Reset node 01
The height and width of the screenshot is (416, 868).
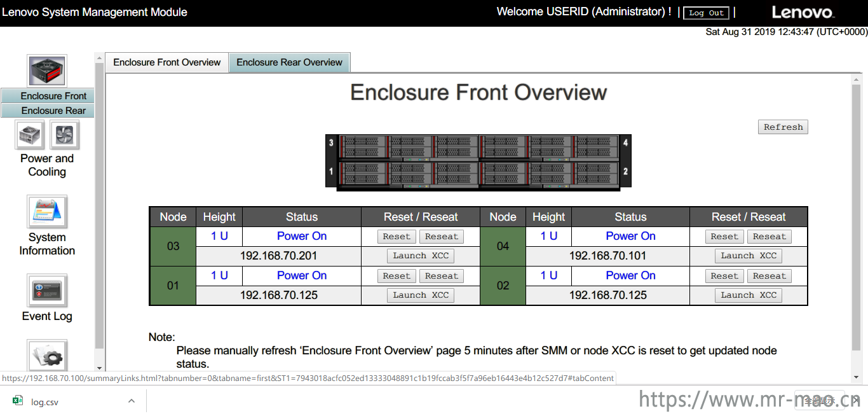[397, 276]
